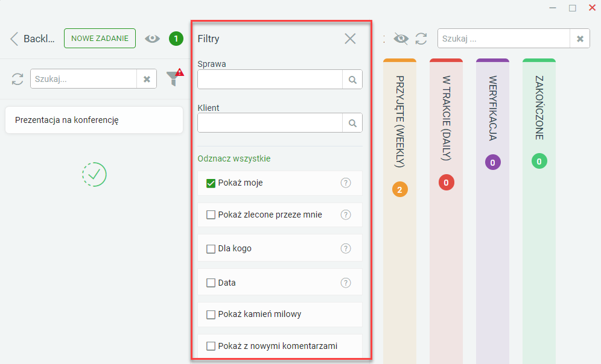The image size is (601, 364).
Task: Enable Pokaż zlecone przeze mnie checkbox
Action: [x=211, y=215]
